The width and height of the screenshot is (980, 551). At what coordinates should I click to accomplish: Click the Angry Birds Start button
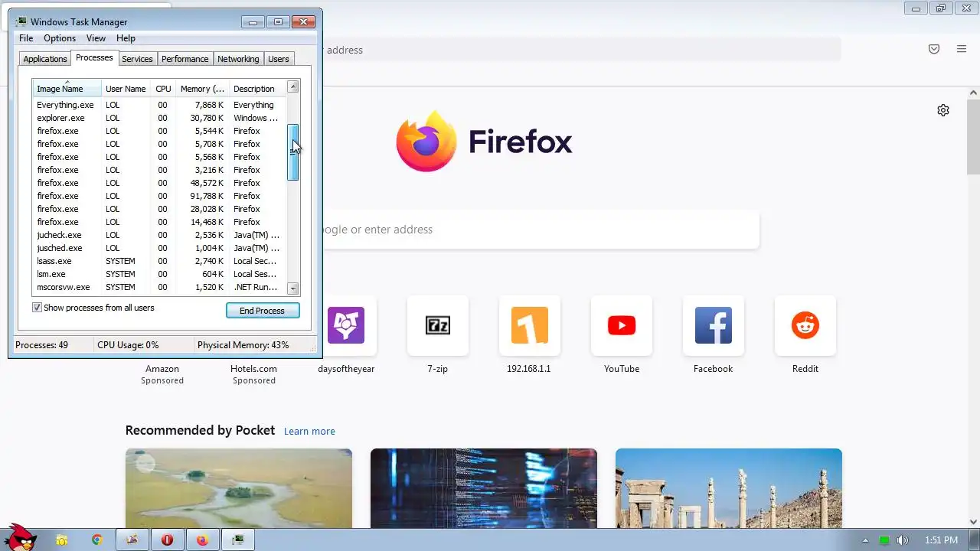pyautogui.click(x=21, y=538)
